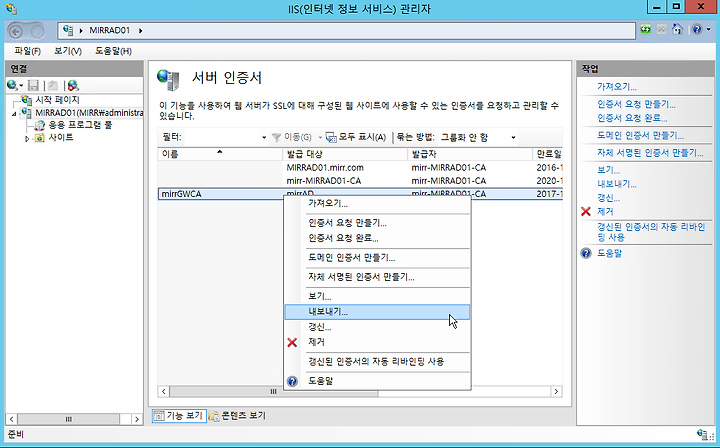Switch to Content View (콘텐츠 보기) tab
720x448 pixels.
coord(237,415)
